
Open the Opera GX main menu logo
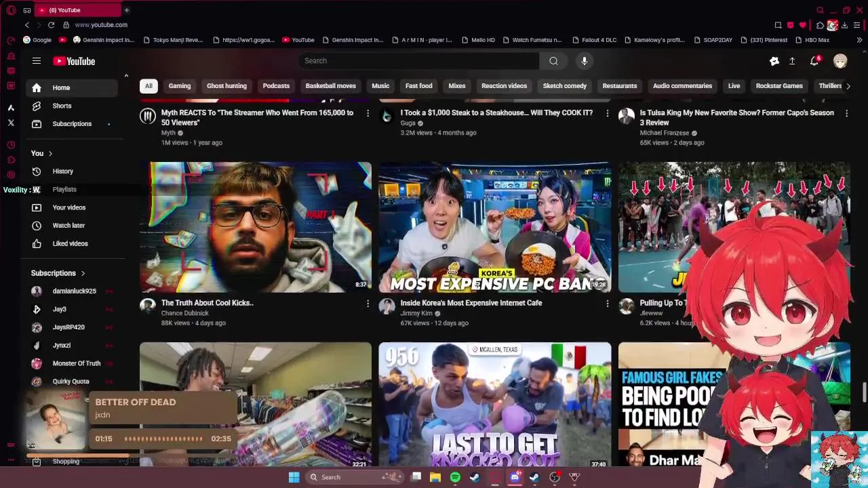tap(11, 10)
